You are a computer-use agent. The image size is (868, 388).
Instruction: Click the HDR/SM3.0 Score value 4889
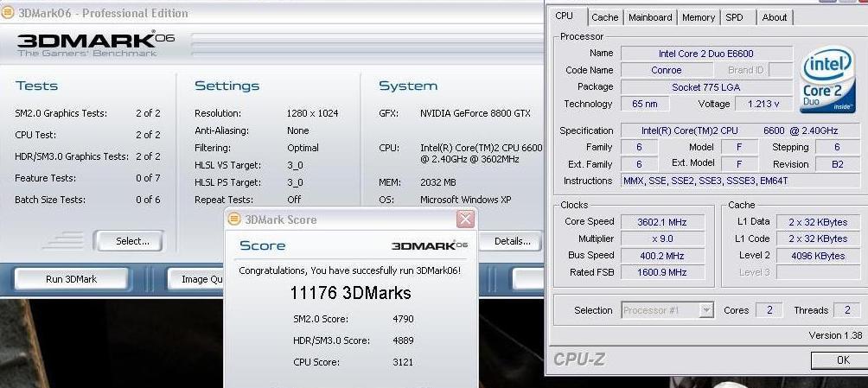click(x=403, y=340)
